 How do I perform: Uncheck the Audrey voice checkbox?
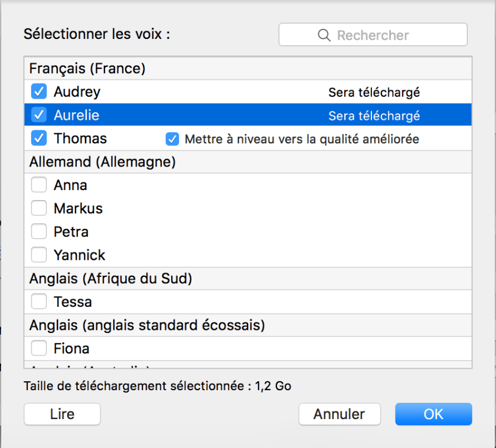pyautogui.click(x=39, y=92)
